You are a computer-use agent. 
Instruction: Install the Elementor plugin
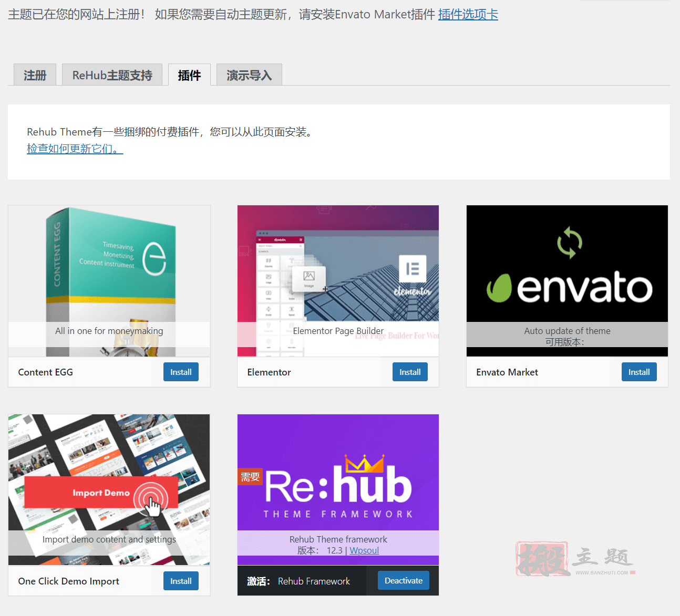[x=410, y=372]
